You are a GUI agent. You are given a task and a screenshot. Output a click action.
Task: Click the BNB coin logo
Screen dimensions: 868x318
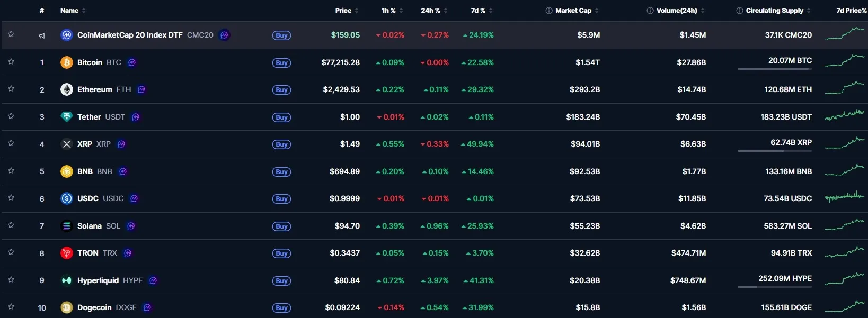coord(66,171)
